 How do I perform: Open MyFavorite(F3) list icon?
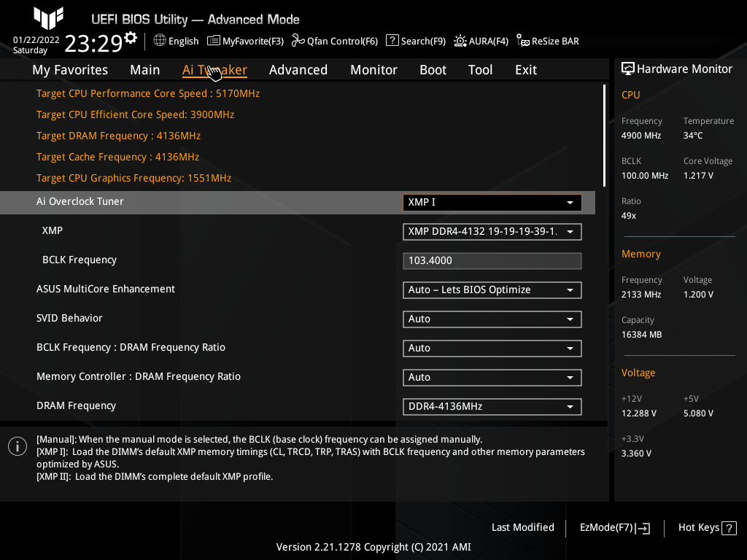tap(214, 41)
